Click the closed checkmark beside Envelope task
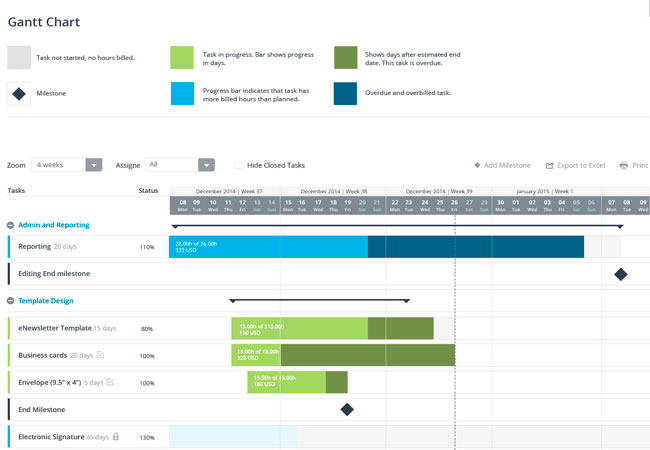 [110, 382]
